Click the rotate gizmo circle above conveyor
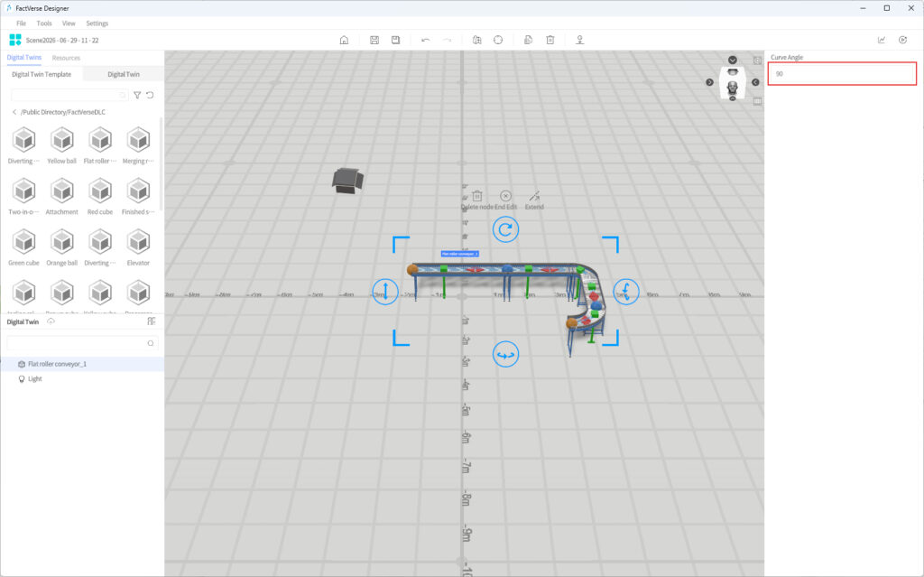This screenshot has height=577, width=924. point(505,229)
